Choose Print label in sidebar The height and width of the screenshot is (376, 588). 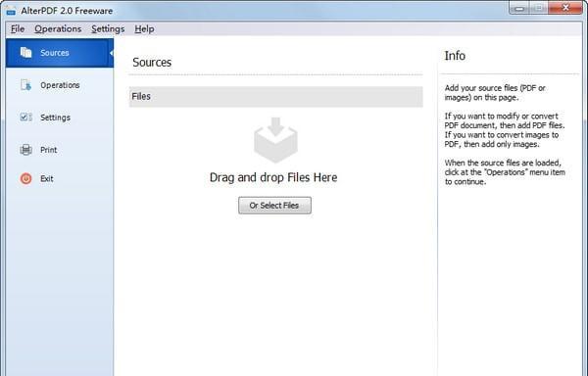pos(49,150)
